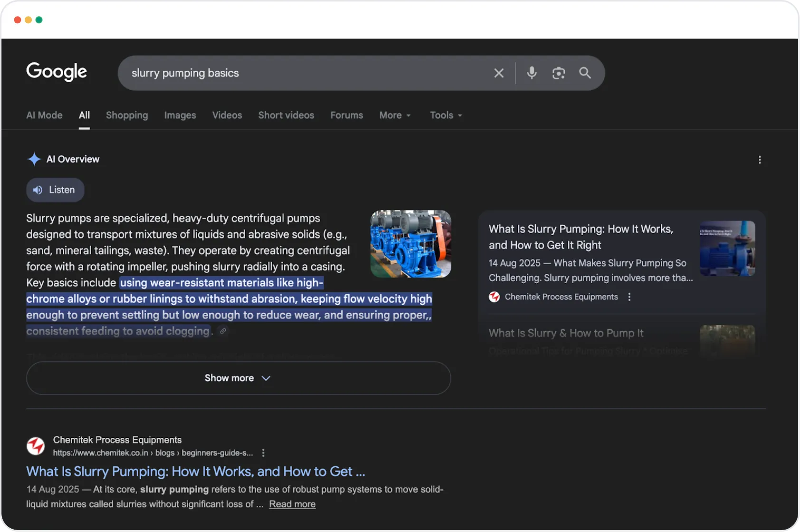Viewport: 800px width, 532px height.
Task: Switch to the Images tab
Action: pyautogui.click(x=180, y=115)
